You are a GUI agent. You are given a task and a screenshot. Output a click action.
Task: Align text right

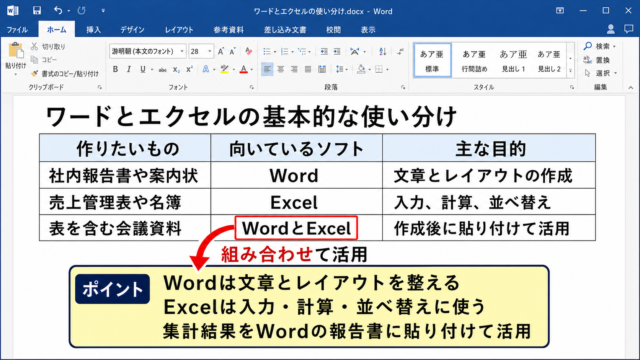[x=294, y=69]
